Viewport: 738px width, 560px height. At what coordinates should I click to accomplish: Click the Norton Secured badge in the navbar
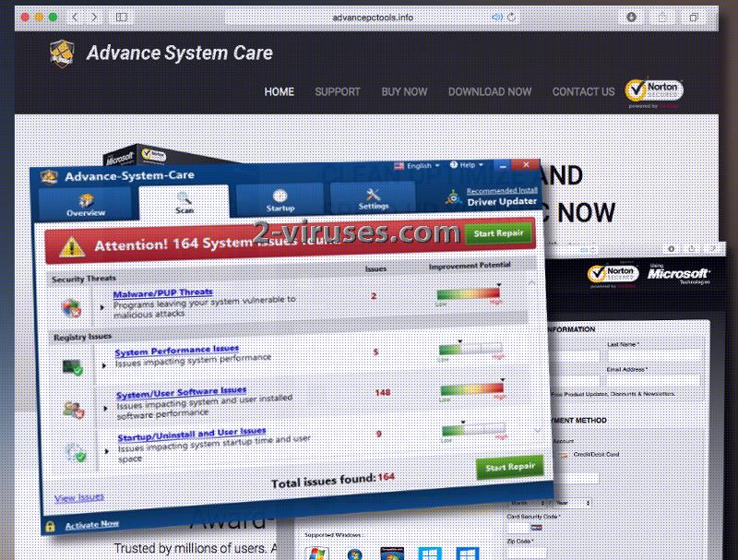(x=654, y=90)
